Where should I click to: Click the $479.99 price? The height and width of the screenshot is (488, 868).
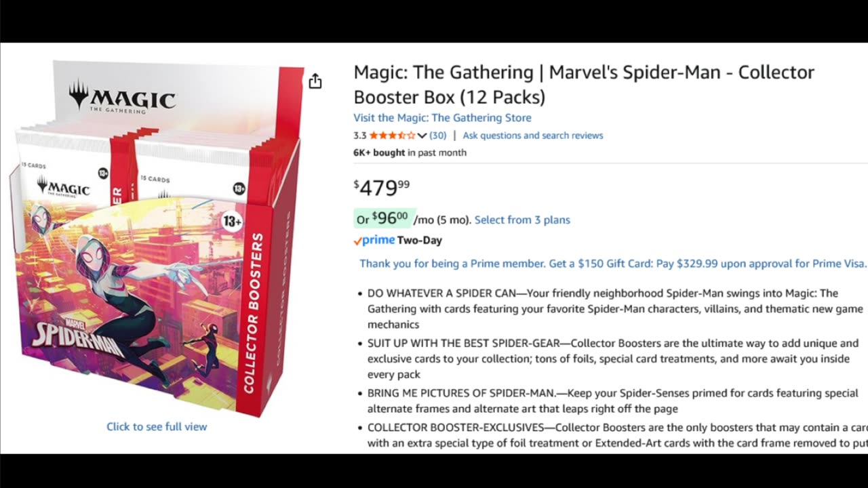[x=381, y=186]
